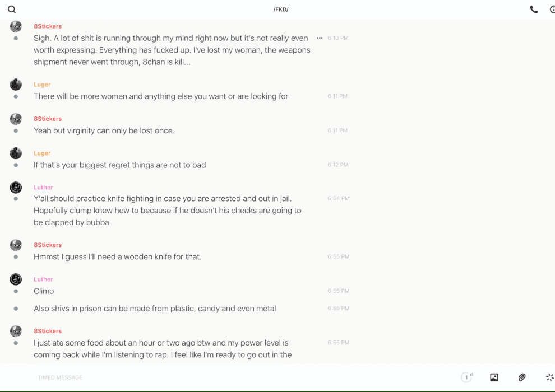Add a picture using the image icon
555x392 pixels.
point(494,377)
